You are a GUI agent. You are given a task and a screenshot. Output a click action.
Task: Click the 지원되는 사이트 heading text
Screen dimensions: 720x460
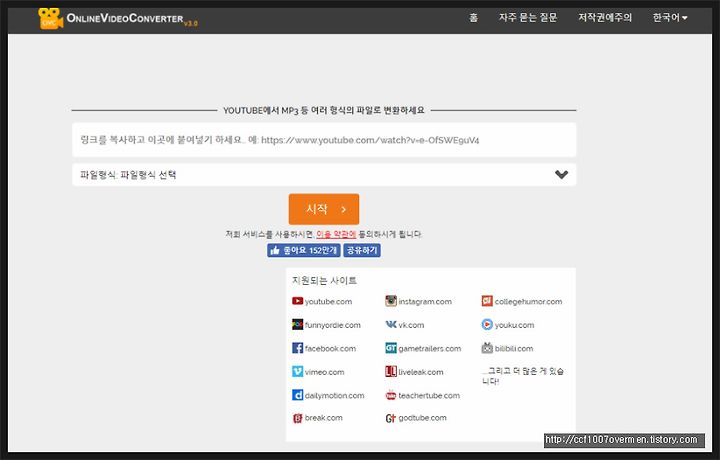[x=324, y=280]
